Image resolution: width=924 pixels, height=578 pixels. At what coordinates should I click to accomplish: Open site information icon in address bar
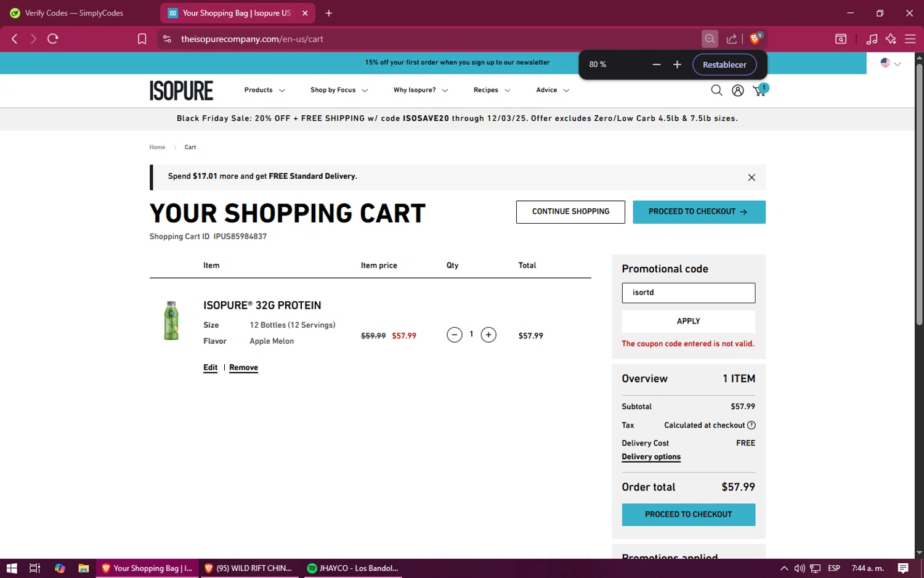click(167, 39)
